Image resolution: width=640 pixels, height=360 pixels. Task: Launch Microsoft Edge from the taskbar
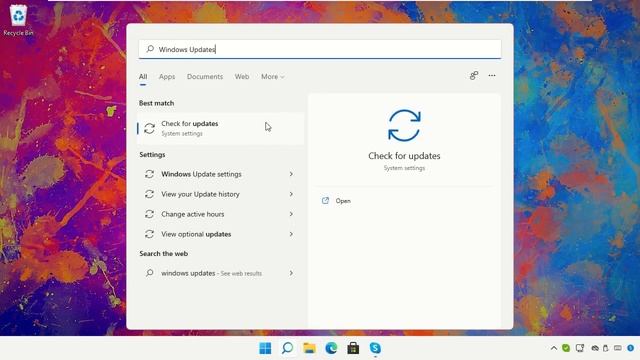331,348
